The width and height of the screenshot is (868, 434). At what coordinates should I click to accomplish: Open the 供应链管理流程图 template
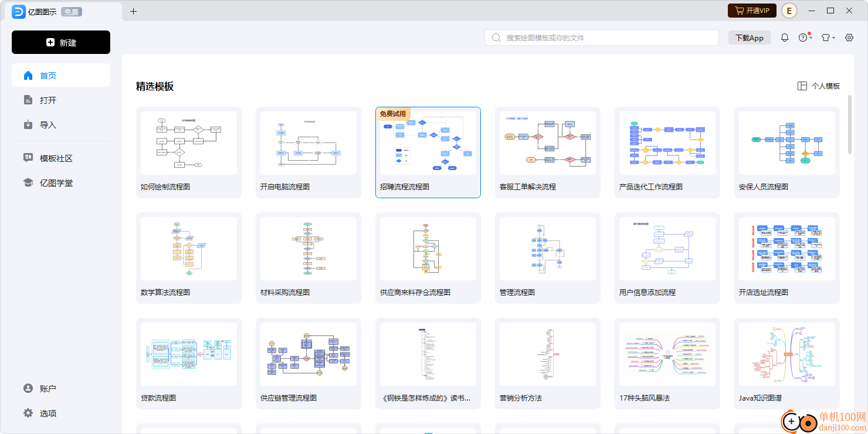[308, 364]
